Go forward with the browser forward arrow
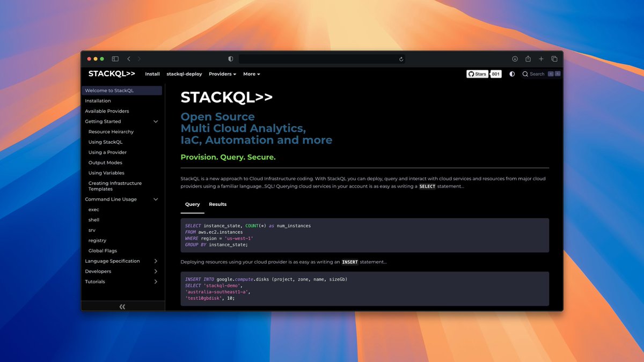This screenshot has width=644, height=362. click(139, 59)
